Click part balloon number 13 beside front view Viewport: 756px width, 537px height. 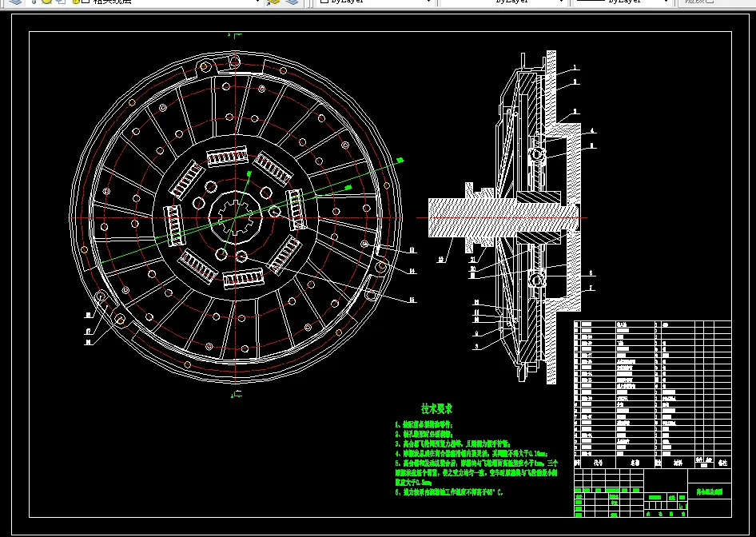(x=412, y=250)
